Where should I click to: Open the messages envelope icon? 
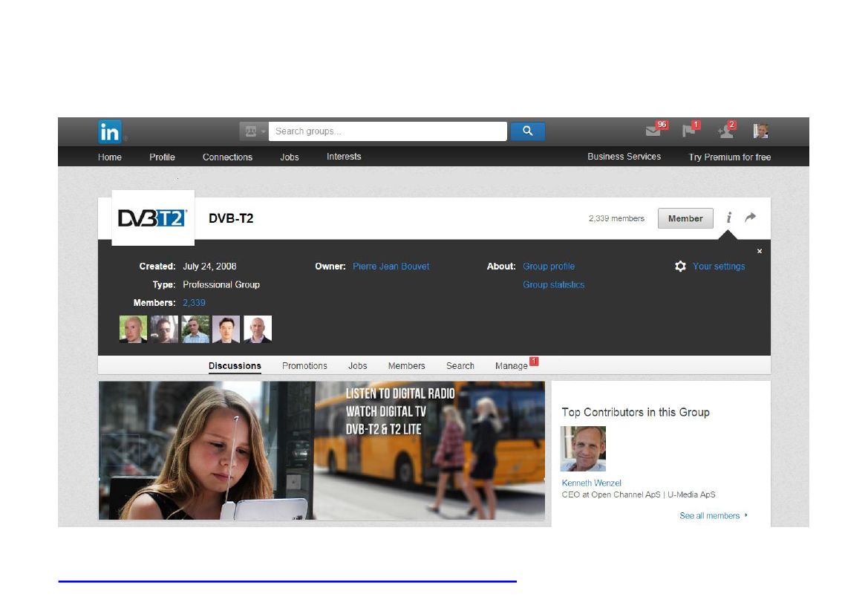pos(653,131)
